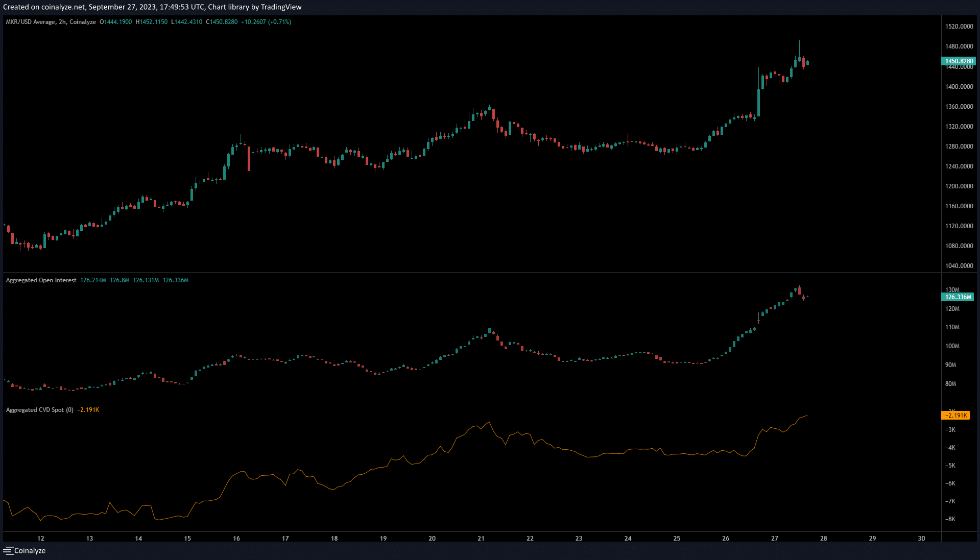980x560 pixels.
Task: Click the CVD legend value -2.191K
Action: (x=88, y=410)
